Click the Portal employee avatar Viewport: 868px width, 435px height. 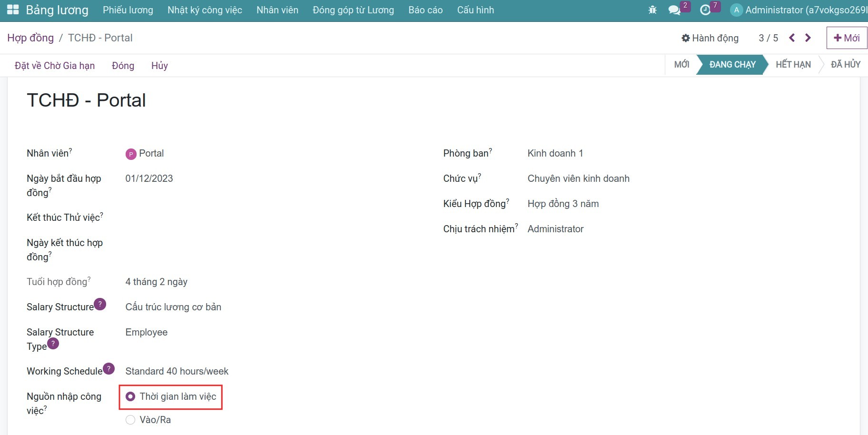131,154
